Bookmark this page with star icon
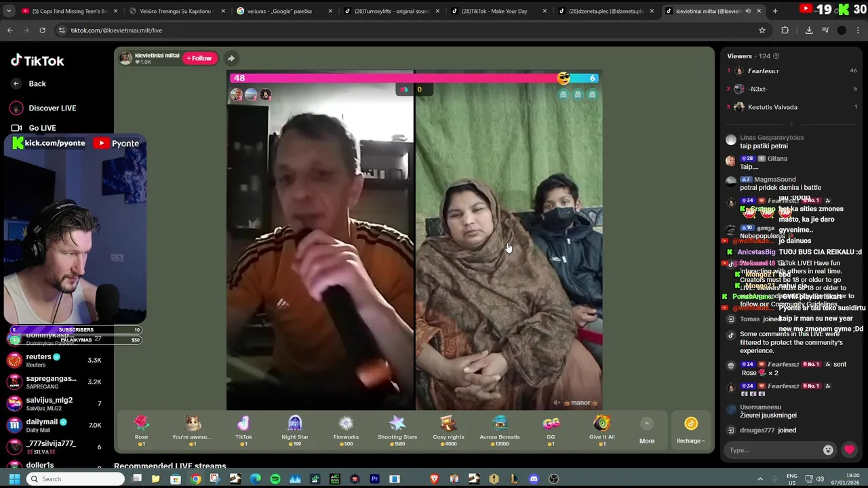 (x=762, y=30)
